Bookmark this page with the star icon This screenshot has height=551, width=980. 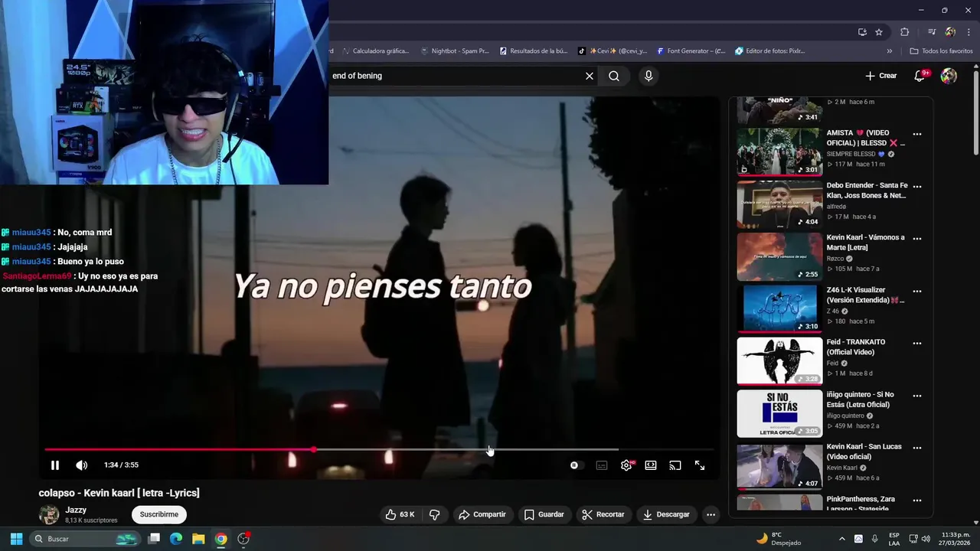coord(879,32)
